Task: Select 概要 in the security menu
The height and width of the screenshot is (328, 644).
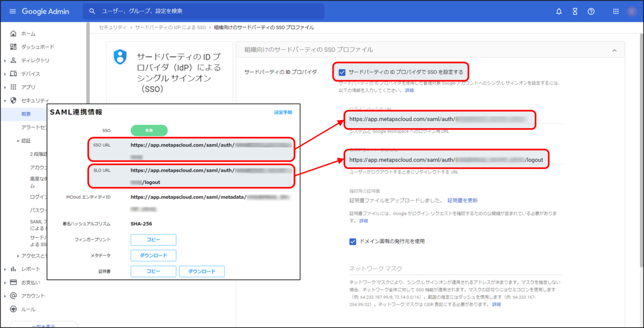Action: 26,114
